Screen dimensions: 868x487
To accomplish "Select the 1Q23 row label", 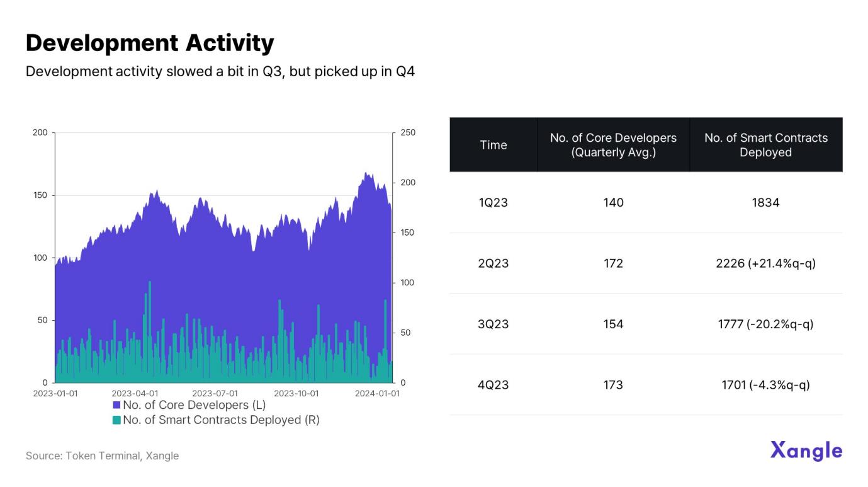I will point(493,202).
